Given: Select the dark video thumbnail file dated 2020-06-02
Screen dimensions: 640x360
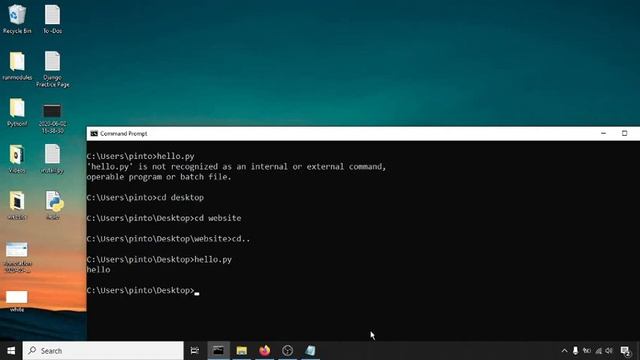Looking at the screenshot, I should pyautogui.click(x=52, y=118).
